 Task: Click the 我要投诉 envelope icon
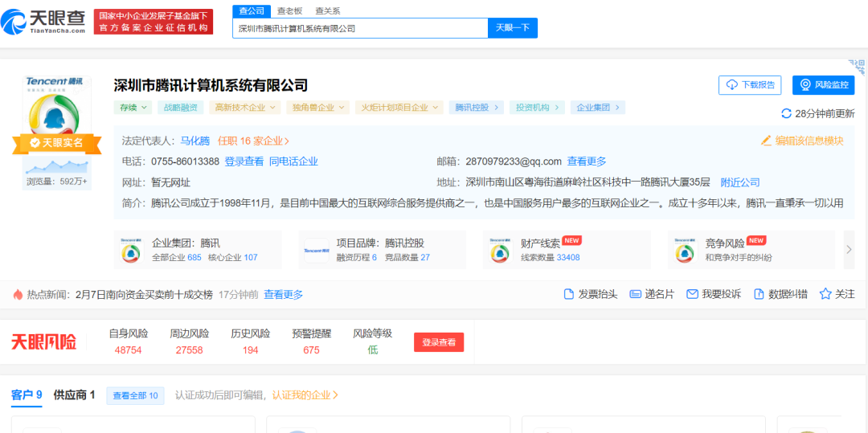[x=692, y=294]
